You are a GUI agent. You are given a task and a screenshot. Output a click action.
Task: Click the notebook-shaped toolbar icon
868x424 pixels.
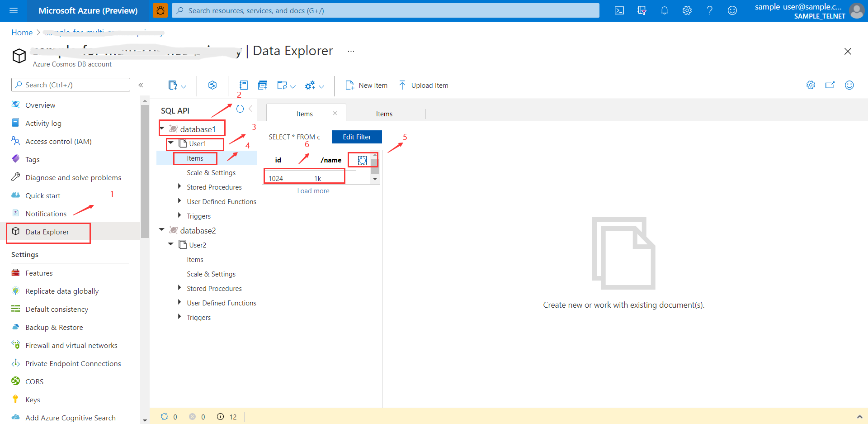tap(244, 85)
